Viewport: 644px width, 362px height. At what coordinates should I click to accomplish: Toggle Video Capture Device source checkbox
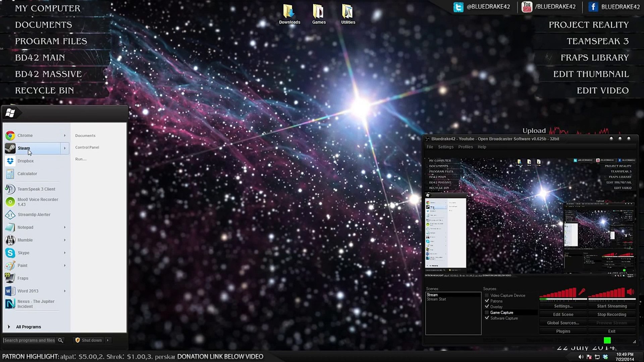click(487, 295)
